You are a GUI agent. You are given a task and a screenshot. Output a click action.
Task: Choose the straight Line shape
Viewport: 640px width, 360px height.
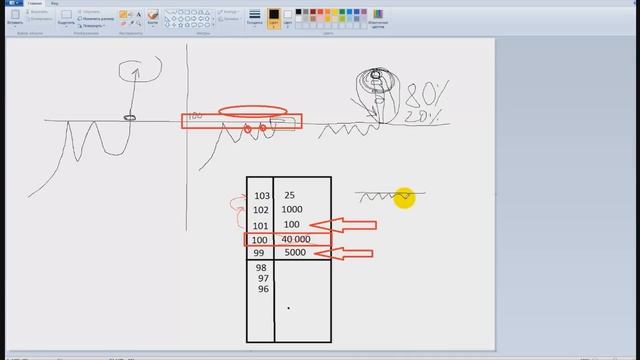(167, 12)
